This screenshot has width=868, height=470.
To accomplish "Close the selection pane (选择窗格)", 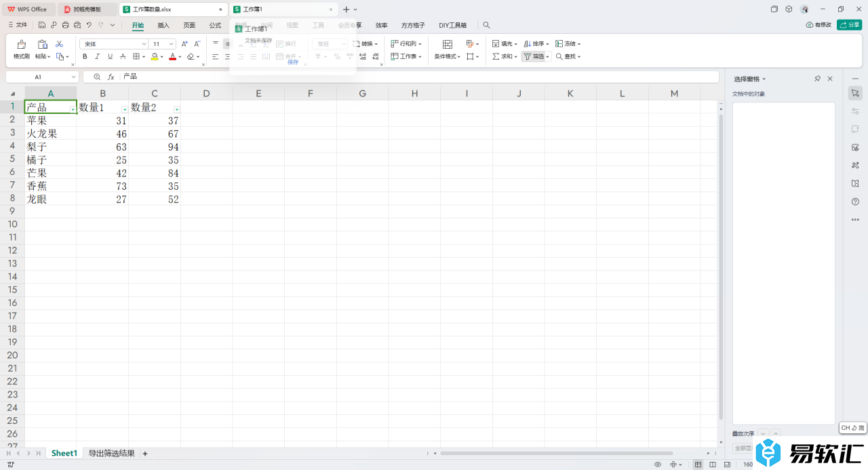I will [x=830, y=79].
